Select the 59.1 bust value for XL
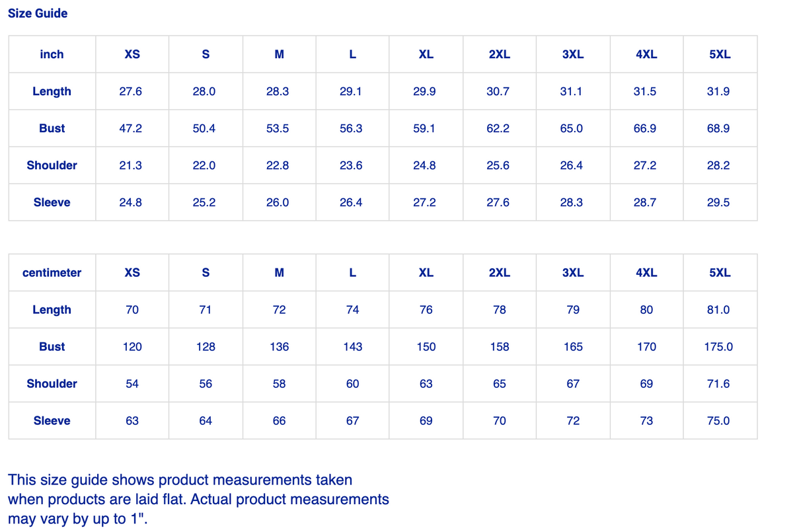The image size is (793, 532). click(x=424, y=128)
